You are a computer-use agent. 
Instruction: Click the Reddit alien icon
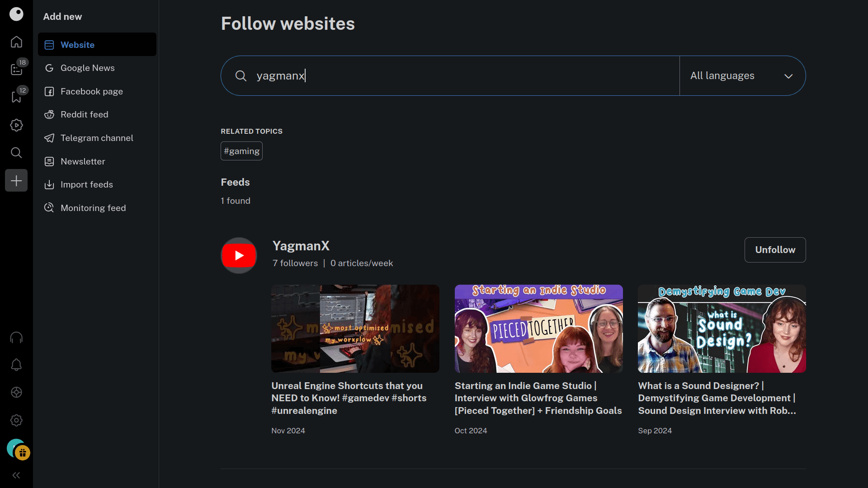pyautogui.click(x=49, y=114)
